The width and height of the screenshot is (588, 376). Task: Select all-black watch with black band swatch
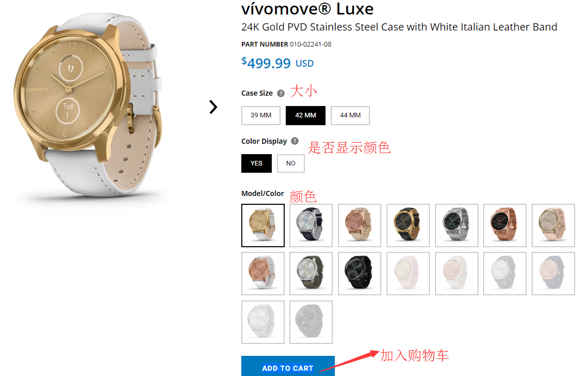point(360,274)
